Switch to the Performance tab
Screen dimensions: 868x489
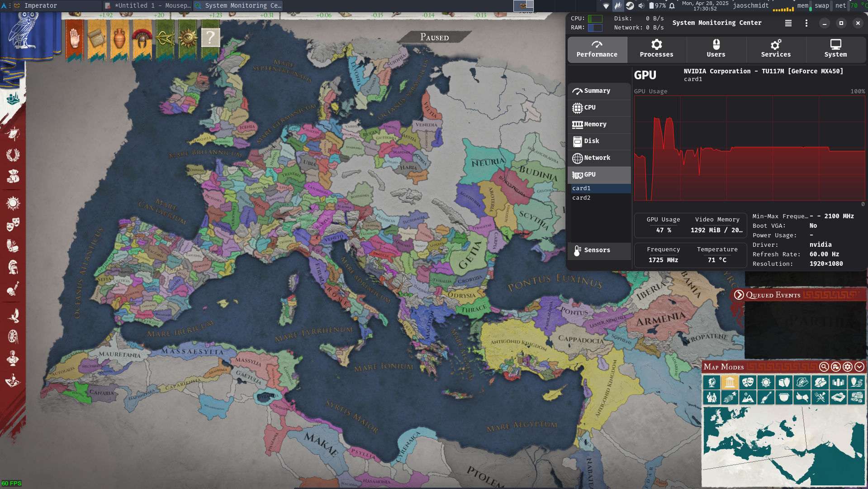coord(597,49)
